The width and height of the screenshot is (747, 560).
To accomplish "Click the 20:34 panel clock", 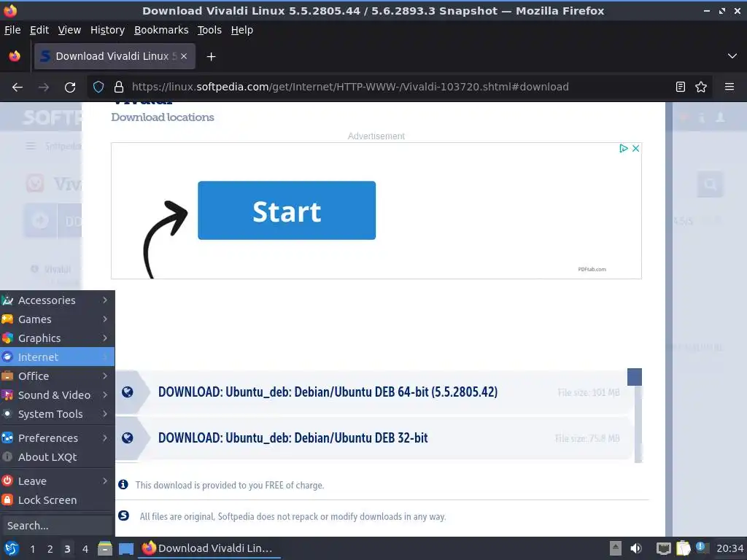I will (x=729, y=548).
